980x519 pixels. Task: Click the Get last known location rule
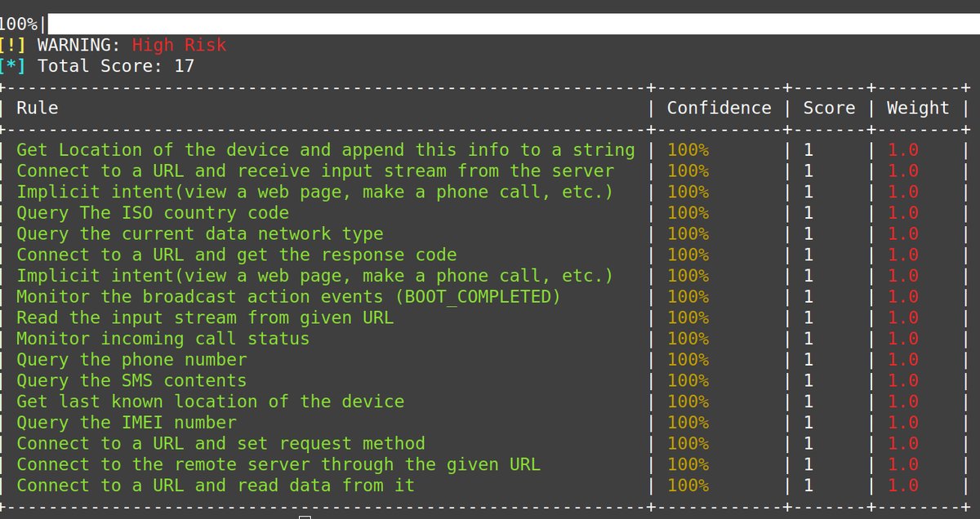coord(210,401)
